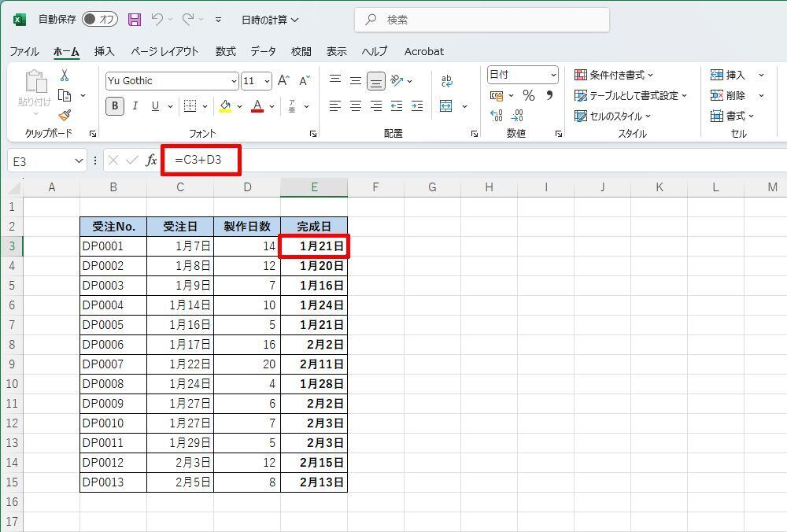Open the Yu Gothic font name dropdown
Viewport: 787px width, 532px height.
point(234,81)
